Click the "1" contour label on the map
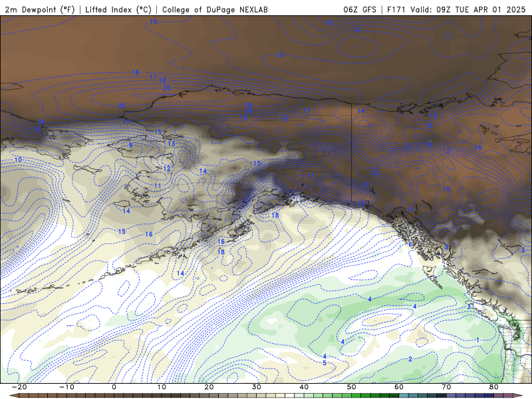This screenshot has width=532, height=399. point(478,340)
